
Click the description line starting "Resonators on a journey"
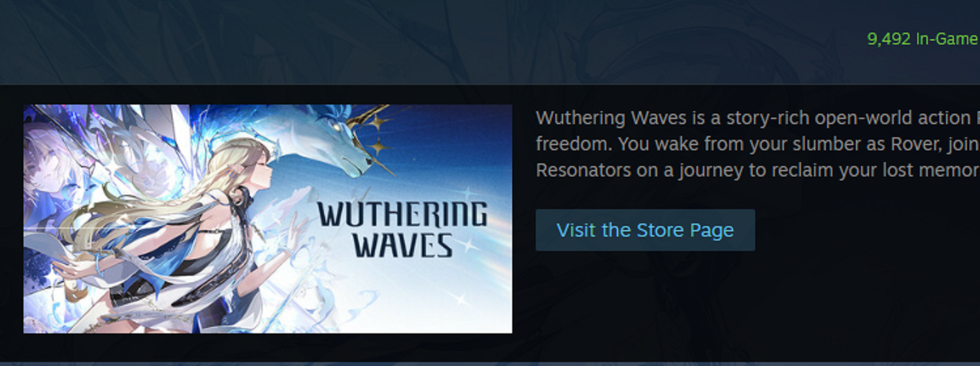[757, 171]
